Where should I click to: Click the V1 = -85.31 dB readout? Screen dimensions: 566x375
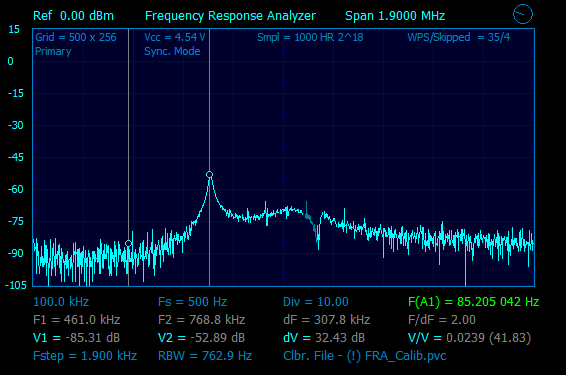pyautogui.click(x=76, y=338)
